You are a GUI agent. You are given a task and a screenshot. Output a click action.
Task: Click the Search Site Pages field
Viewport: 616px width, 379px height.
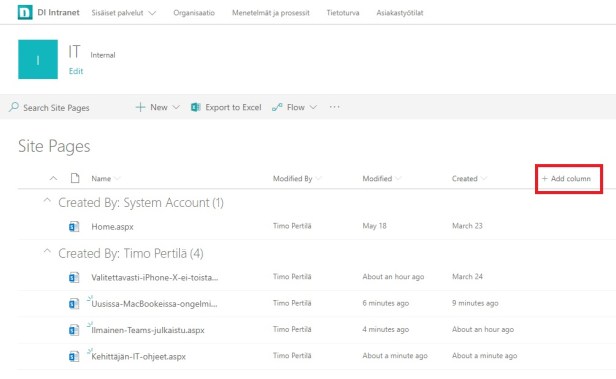click(56, 107)
